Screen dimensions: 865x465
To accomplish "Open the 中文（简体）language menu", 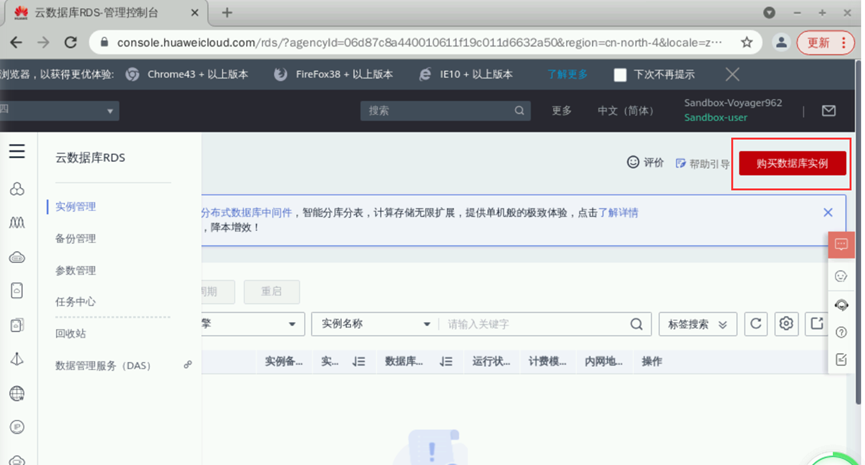I will click(x=627, y=111).
